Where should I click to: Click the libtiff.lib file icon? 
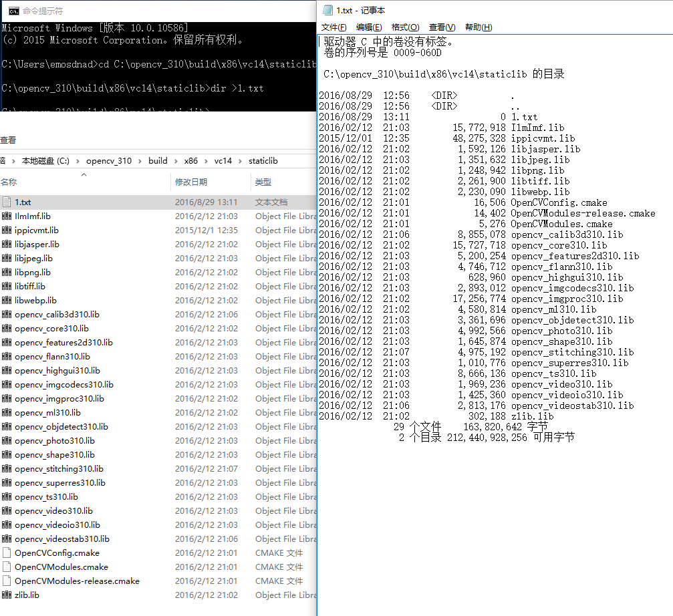pyautogui.click(x=7, y=286)
